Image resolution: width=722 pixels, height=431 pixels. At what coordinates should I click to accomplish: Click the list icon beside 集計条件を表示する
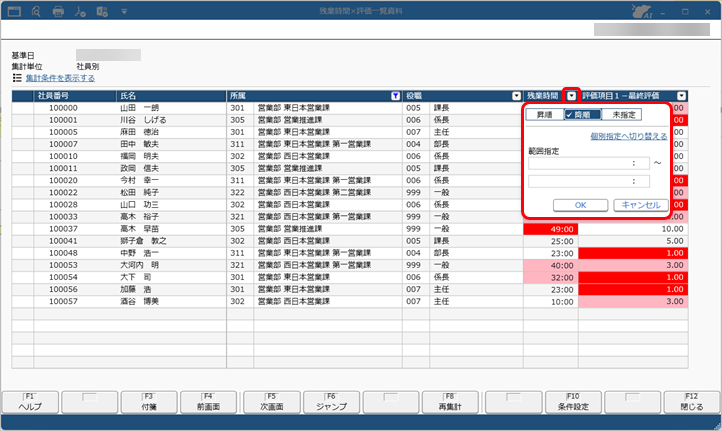(17, 78)
